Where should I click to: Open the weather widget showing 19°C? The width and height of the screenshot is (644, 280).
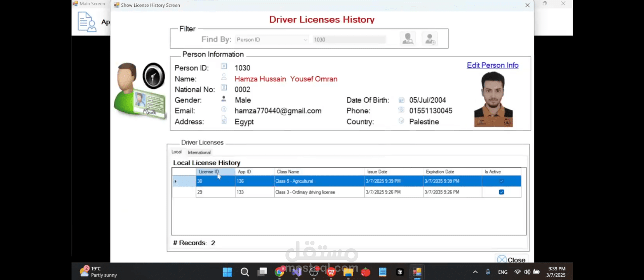(98, 272)
